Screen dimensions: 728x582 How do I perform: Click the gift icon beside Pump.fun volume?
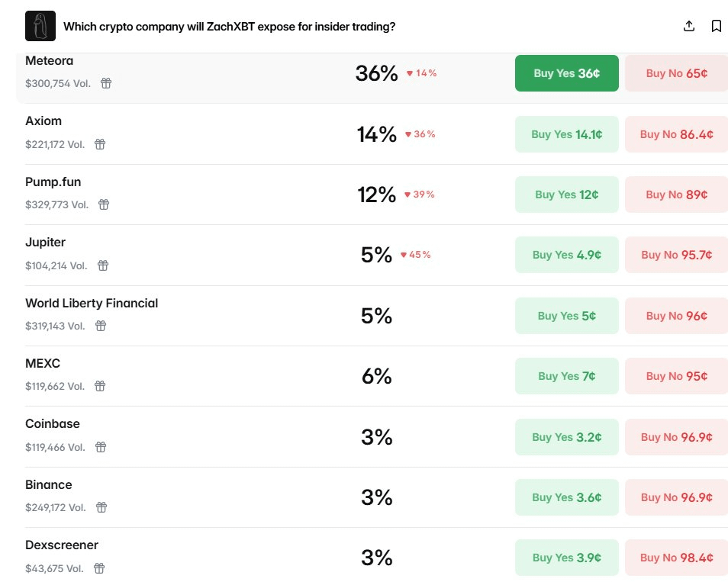(104, 204)
